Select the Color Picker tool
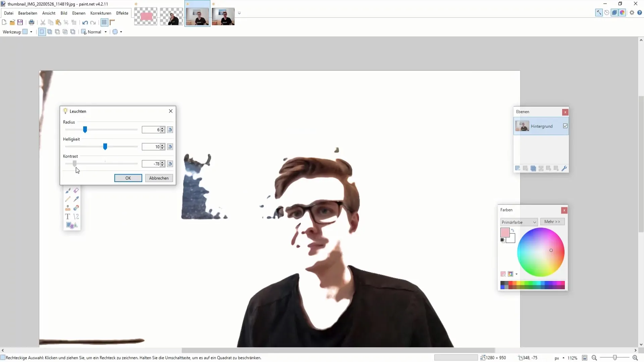The image size is (644, 362). (76, 199)
